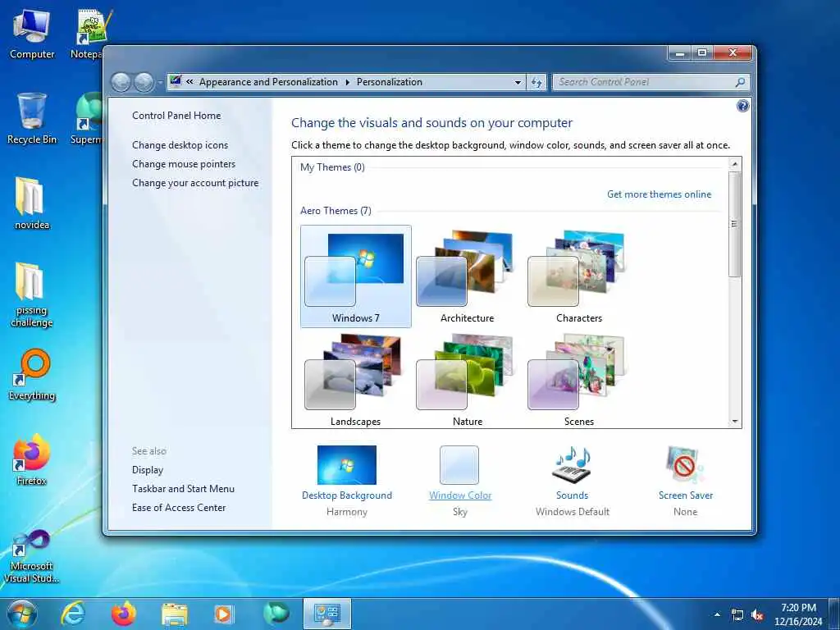Select the Scenes theme
This screenshot has height=630, width=840.
(x=578, y=380)
